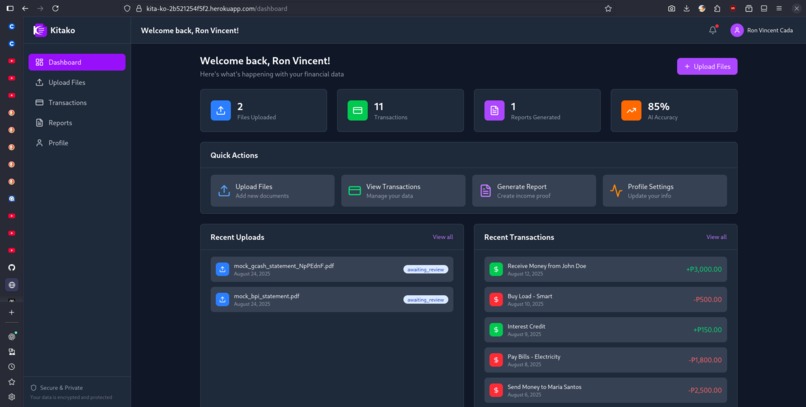The width and height of the screenshot is (806, 407).
Task: Open the Ron Vincent Cada profile menu
Action: (x=761, y=30)
